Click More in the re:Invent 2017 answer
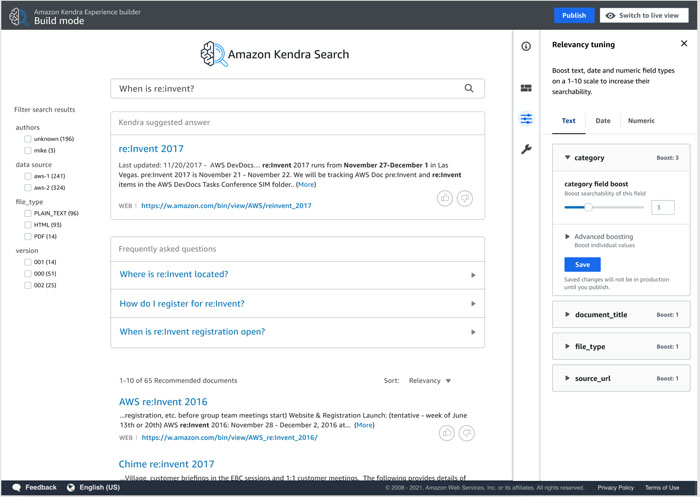Viewport: 700px width, 497px height. pos(306,184)
